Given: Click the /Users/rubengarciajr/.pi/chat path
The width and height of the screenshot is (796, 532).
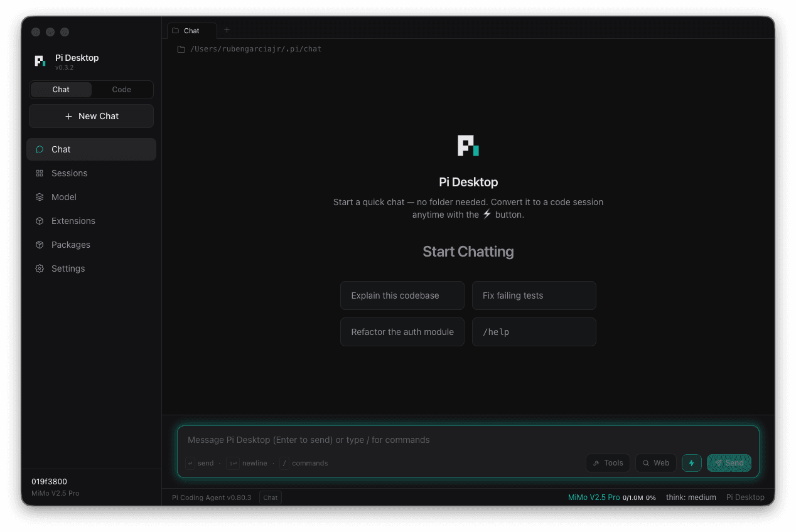Looking at the screenshot, I should (256, 49).
